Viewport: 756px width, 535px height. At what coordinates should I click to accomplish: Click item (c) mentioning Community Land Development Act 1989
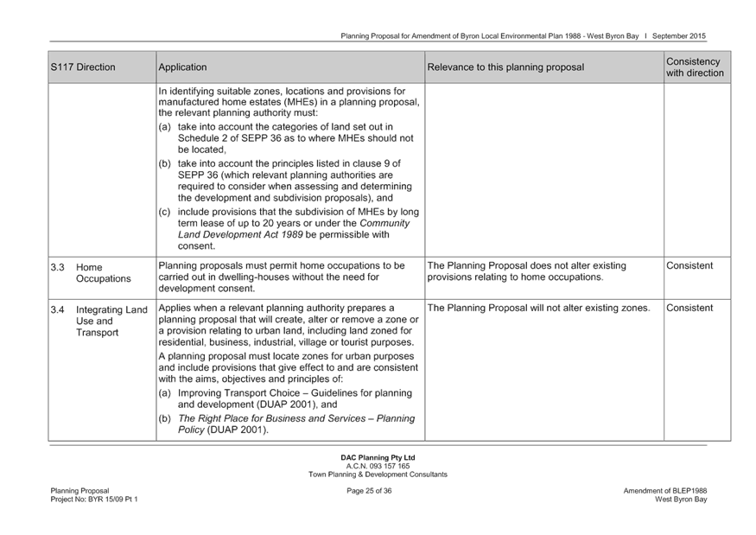click(289, 229)
